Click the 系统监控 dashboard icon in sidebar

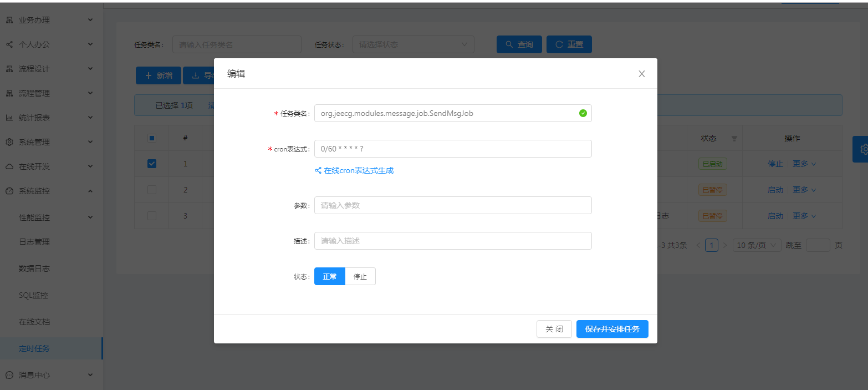[9, 191]
